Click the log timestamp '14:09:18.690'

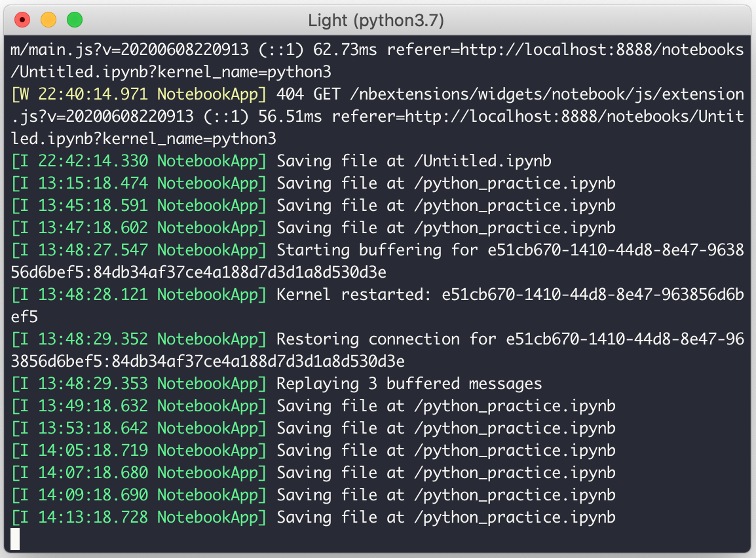coord(93,495)
